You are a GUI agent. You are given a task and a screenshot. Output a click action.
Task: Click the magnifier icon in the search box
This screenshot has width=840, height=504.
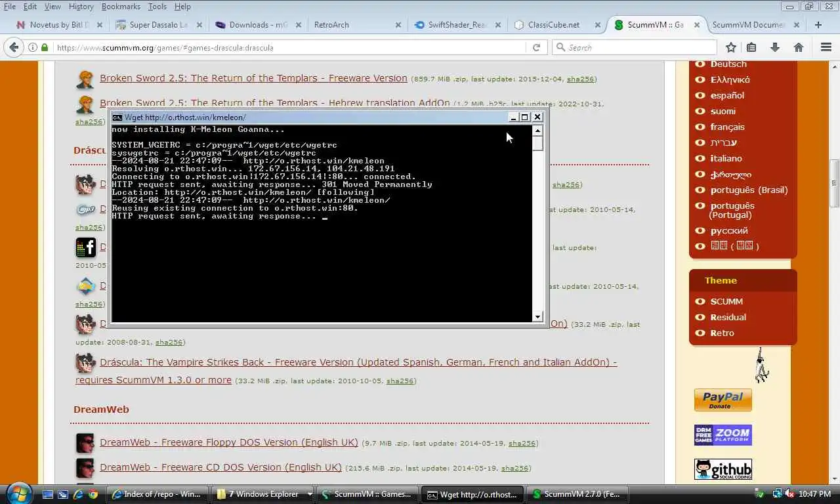(x=561, y=47)
